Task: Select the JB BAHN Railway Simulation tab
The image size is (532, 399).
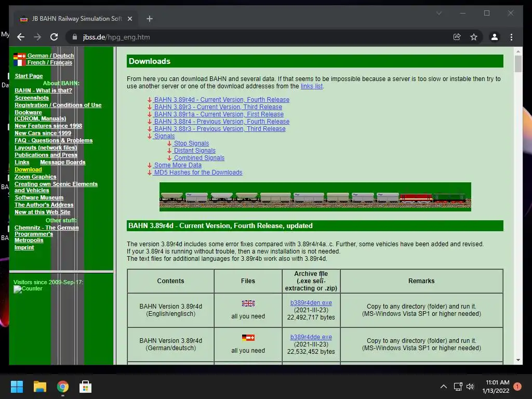Action: [x=75, y=19]
